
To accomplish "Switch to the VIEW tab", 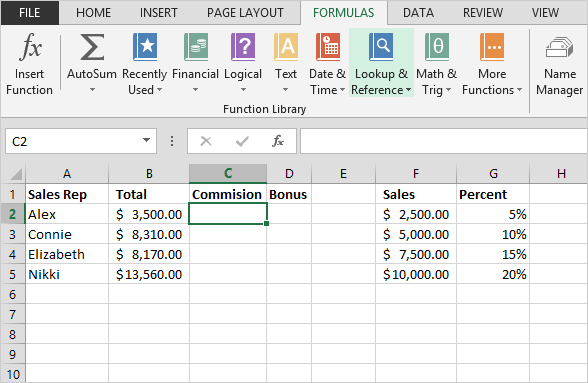I will pyautogui.click(x=545, y=13).
